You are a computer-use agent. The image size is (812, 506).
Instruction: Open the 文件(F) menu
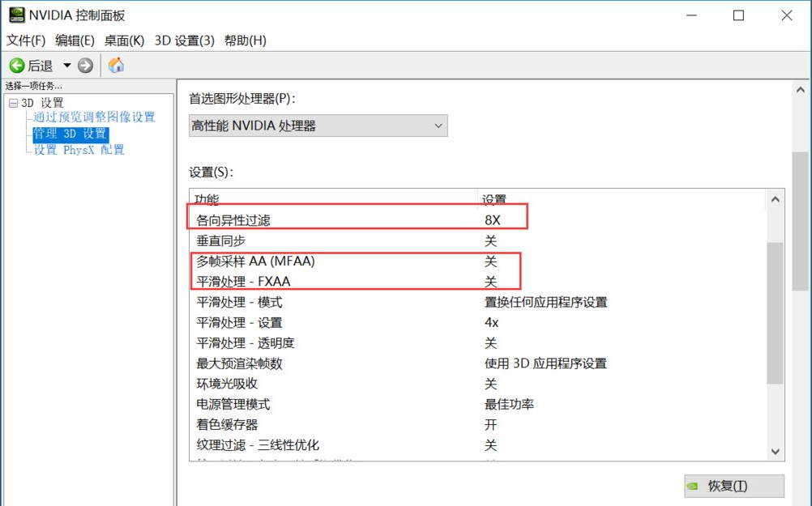tap(26, 40)
